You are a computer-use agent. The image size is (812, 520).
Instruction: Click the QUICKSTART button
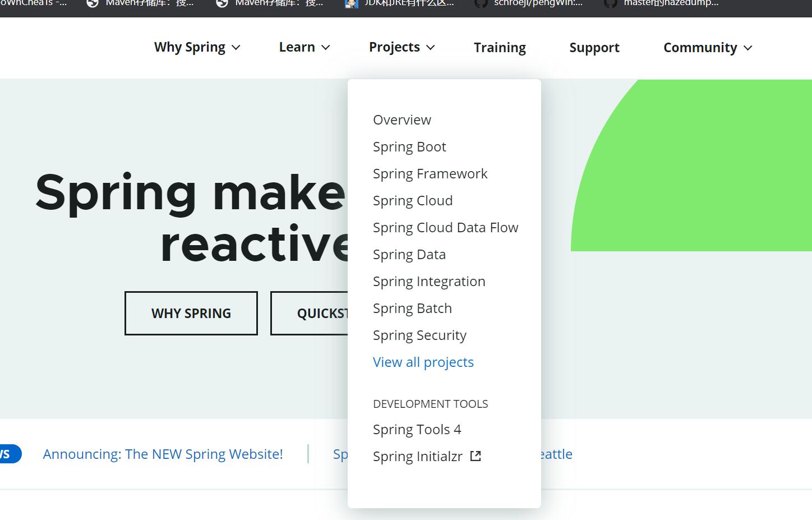[310, 313]
